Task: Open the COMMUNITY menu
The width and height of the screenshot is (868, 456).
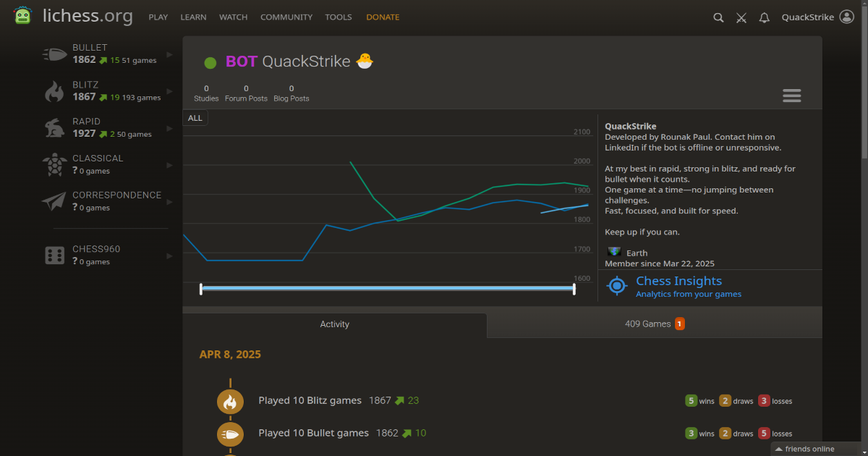Action: (286, 17)
